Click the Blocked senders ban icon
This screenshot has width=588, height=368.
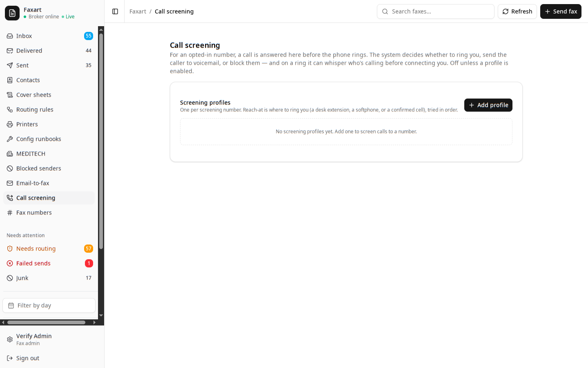[10, 168]
